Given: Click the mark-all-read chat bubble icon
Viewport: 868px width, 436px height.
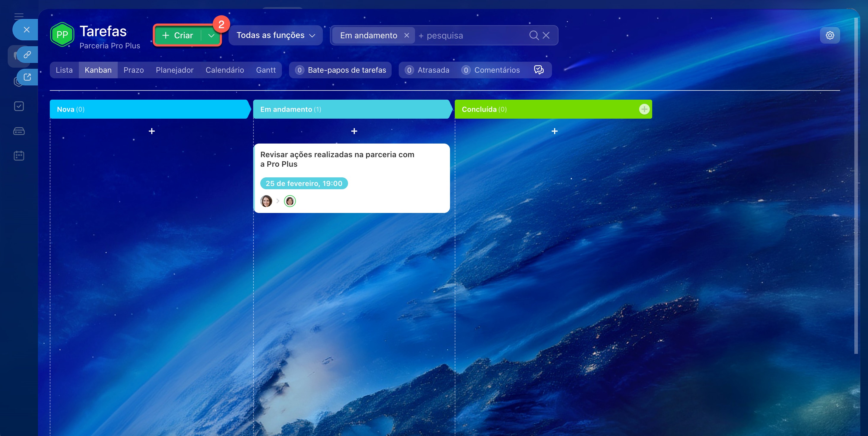Looking at the screenshot, I should [x=538, y=70].
